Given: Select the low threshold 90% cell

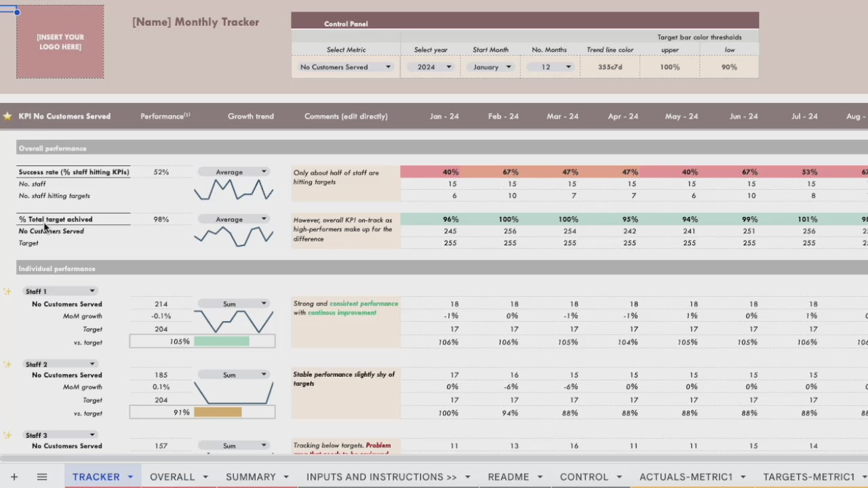Looking at the screenshot, I should tap(729, 67).
